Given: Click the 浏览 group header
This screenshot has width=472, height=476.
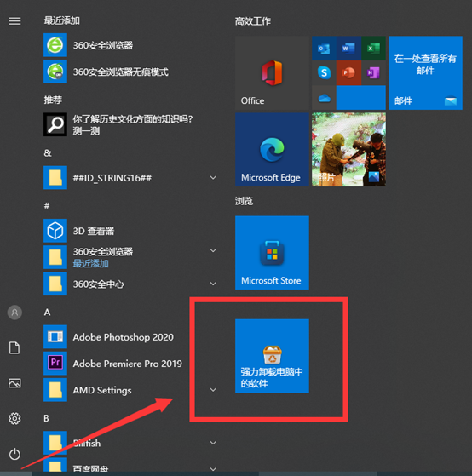Looking at the screenshot, I should pos(244,201).
